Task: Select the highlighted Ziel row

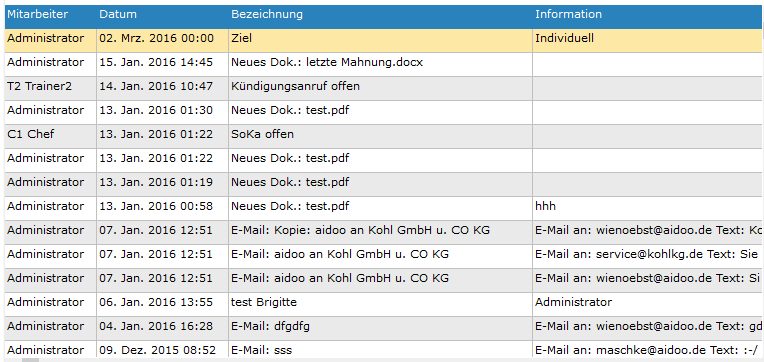Action: point(384,38)
